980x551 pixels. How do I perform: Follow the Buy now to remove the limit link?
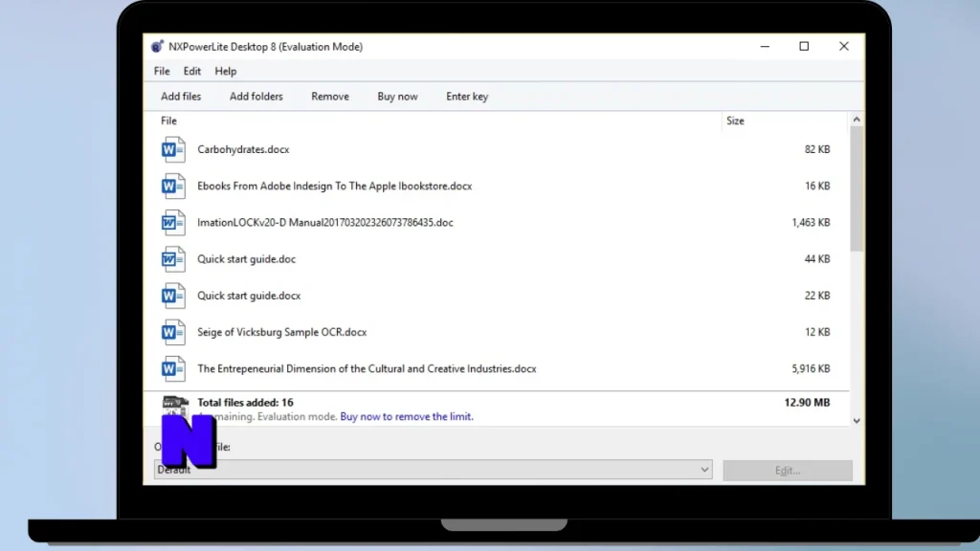(406, 417)
